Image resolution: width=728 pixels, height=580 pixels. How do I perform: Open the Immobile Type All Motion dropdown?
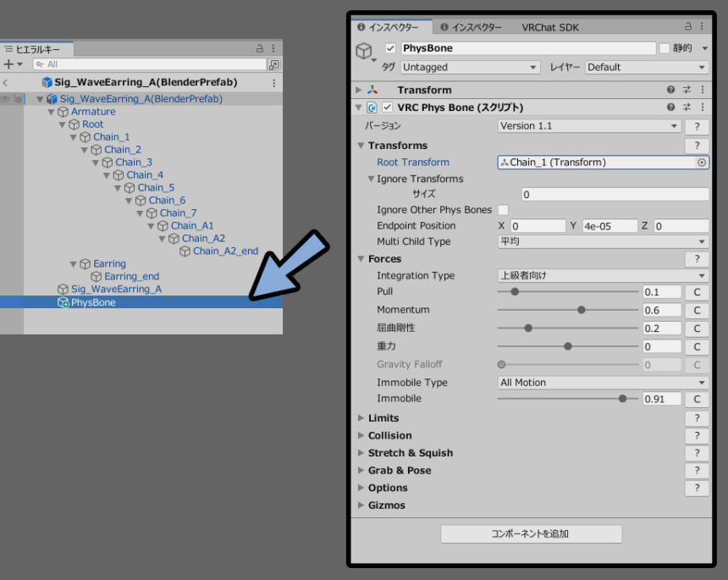point(603,383)
